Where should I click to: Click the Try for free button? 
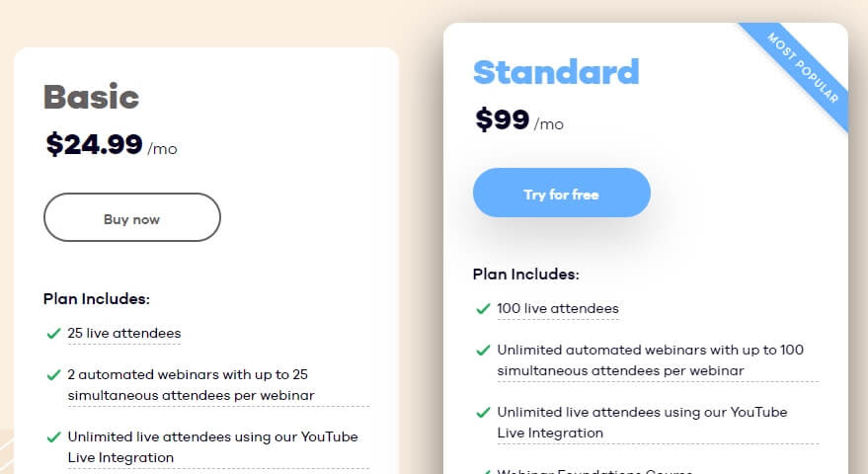[561, 194]
